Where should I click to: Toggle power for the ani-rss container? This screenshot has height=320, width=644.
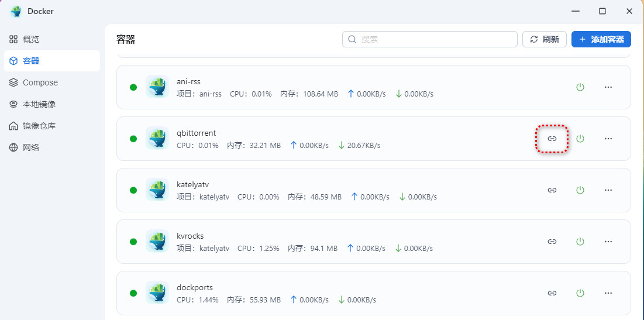coord(580,87)
